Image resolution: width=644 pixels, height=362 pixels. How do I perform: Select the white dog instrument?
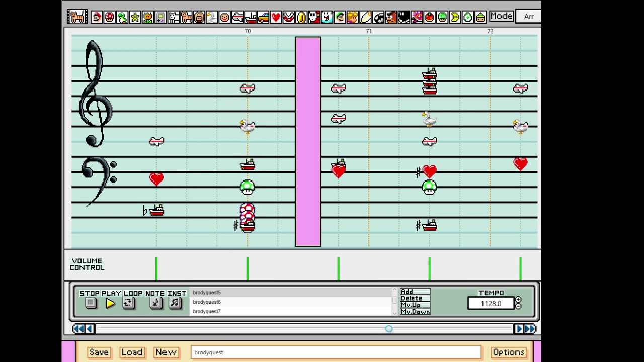[x=174, y=17]
